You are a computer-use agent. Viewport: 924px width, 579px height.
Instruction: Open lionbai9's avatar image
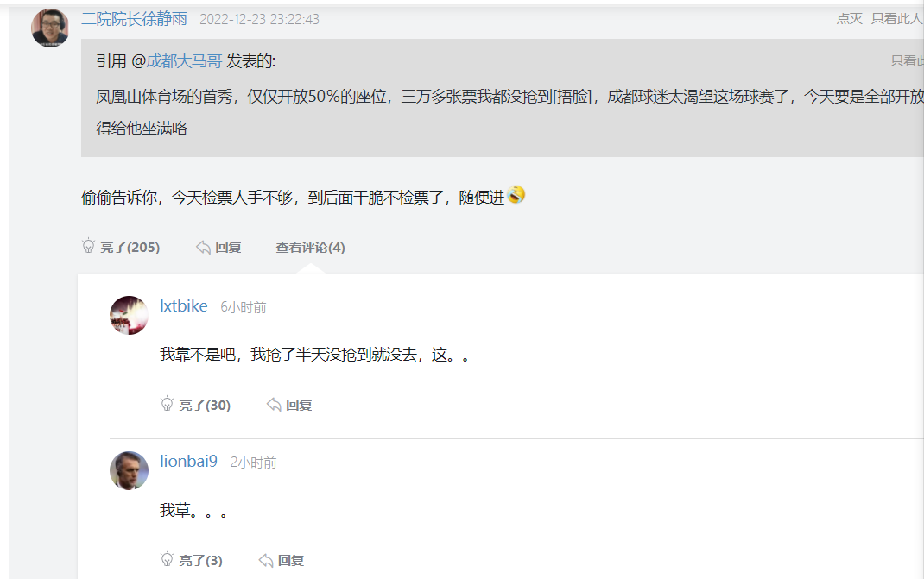tap(129, 470)
